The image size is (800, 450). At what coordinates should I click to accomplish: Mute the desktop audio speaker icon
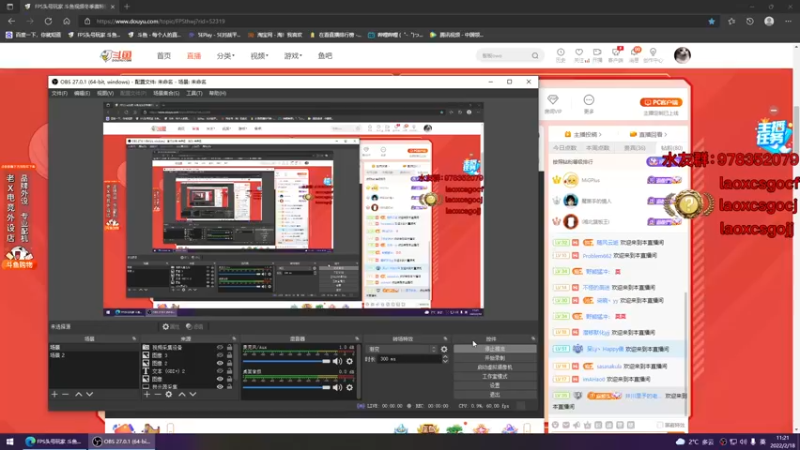[x=337, y=388]
